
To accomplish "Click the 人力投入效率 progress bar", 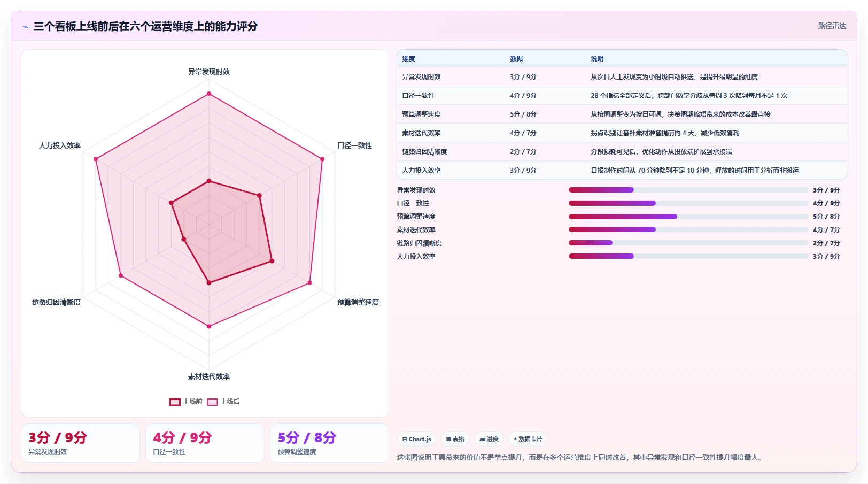I will click(x=688, y=256).
